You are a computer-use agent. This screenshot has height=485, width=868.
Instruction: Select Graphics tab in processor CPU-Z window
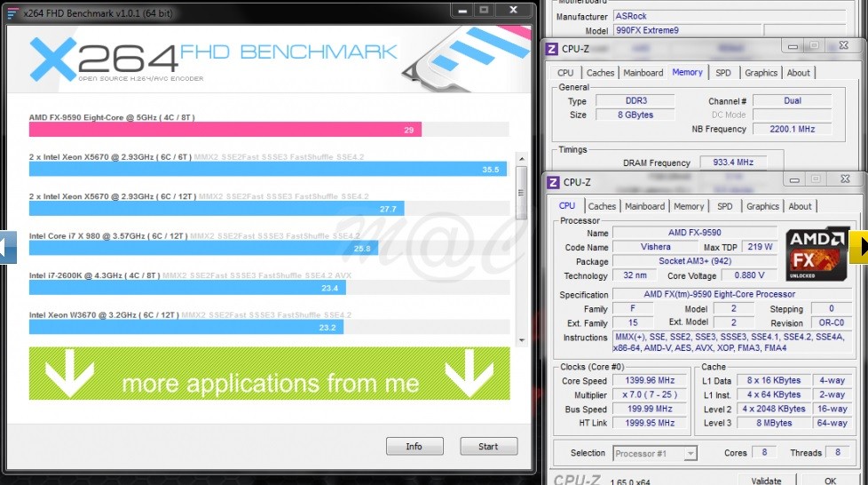(762, 206)
